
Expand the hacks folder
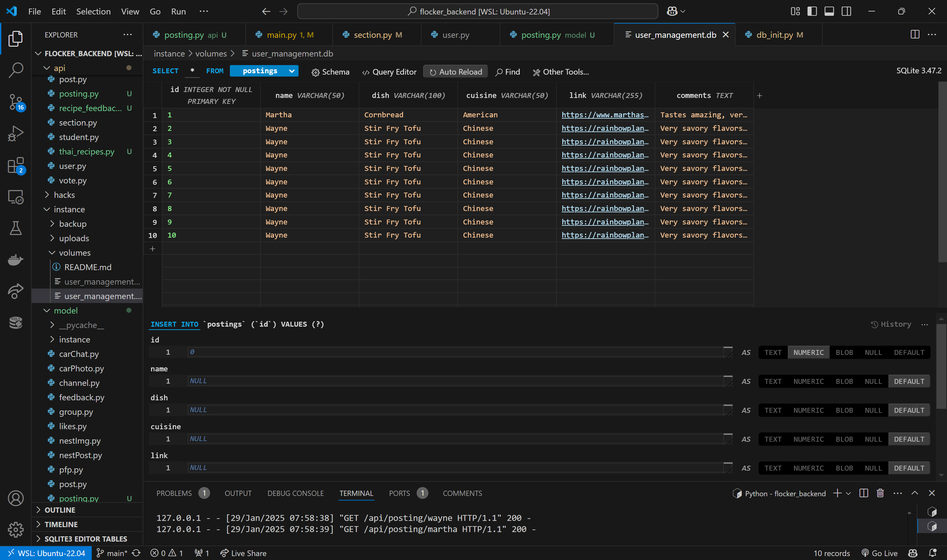[47, 195]
